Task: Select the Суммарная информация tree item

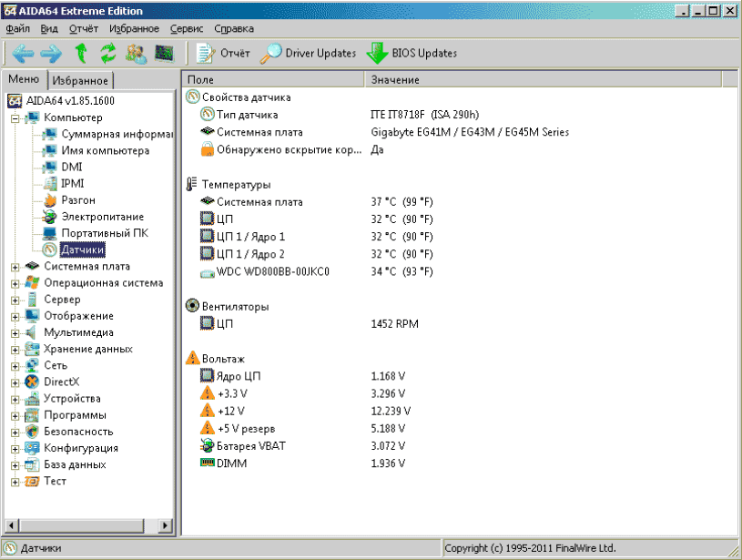Action: point(117,134)
